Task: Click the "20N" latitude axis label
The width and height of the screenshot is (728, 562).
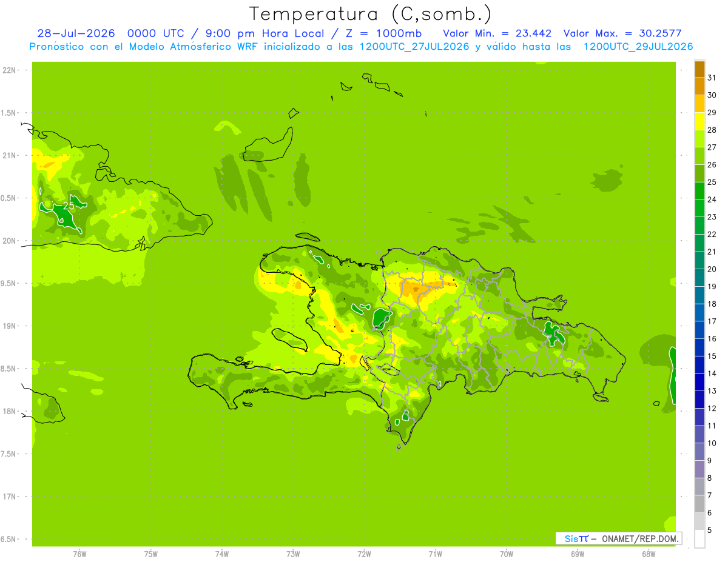Action: tap(9, 241)
